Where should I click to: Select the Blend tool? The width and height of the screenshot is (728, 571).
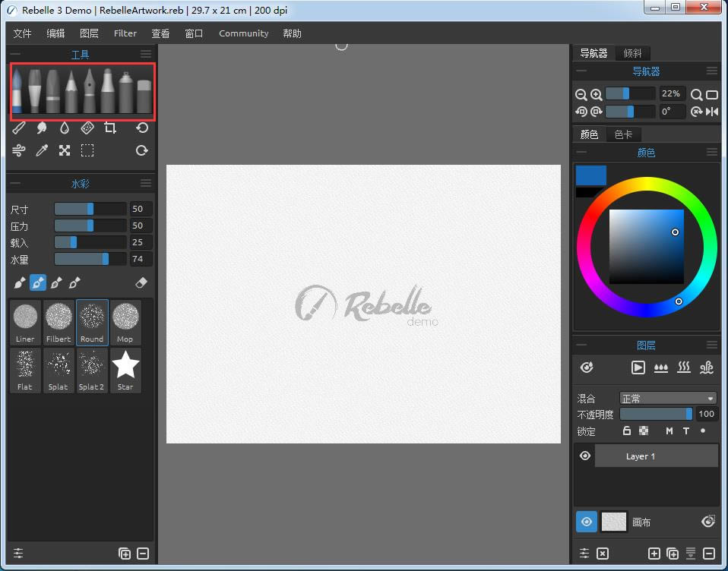coord(18,128)
